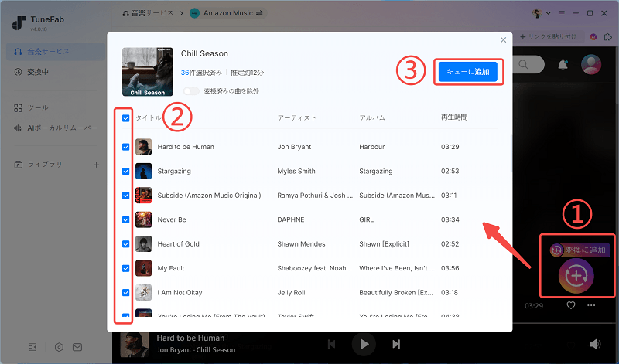This screenshot has height=364, width=619.
Task: Click 36件選択済み text
Action: coord(201,73)
